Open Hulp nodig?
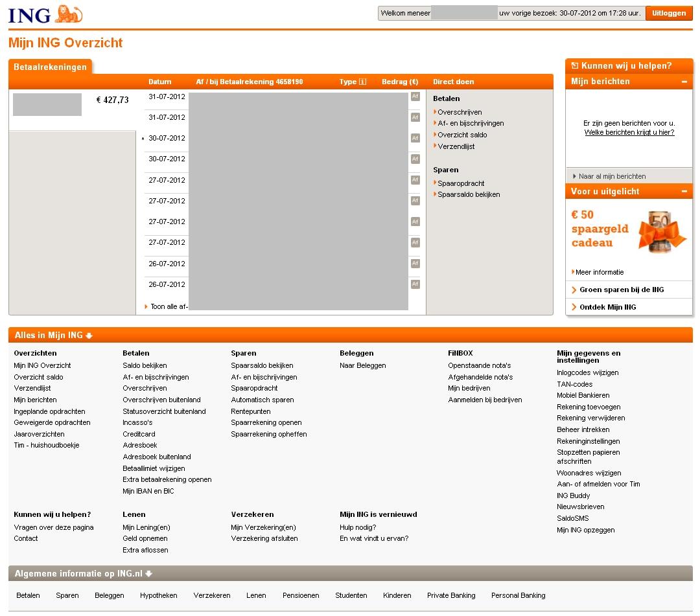 [x=358, y=527]
